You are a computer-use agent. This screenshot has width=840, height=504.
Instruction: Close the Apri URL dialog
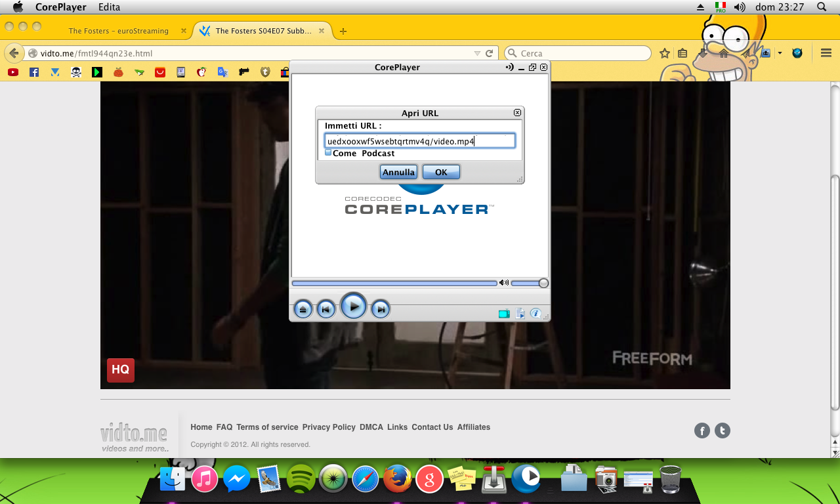tap(517, 113)
